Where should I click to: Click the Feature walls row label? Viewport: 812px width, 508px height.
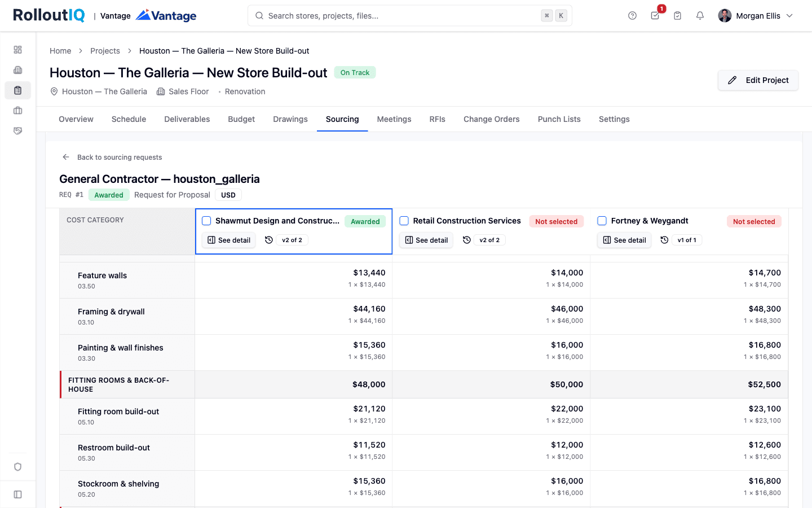(x=102, y=275)
